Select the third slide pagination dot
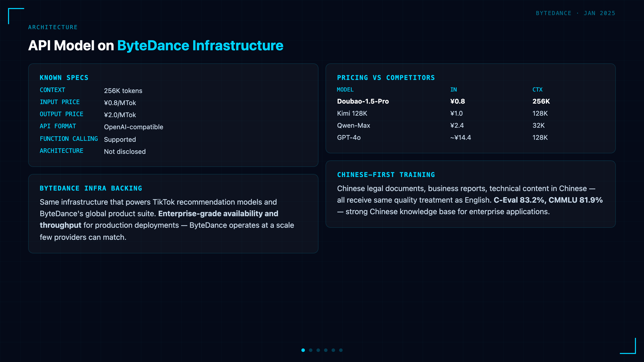This screenshot has height=362, width=644. [318, 350]
